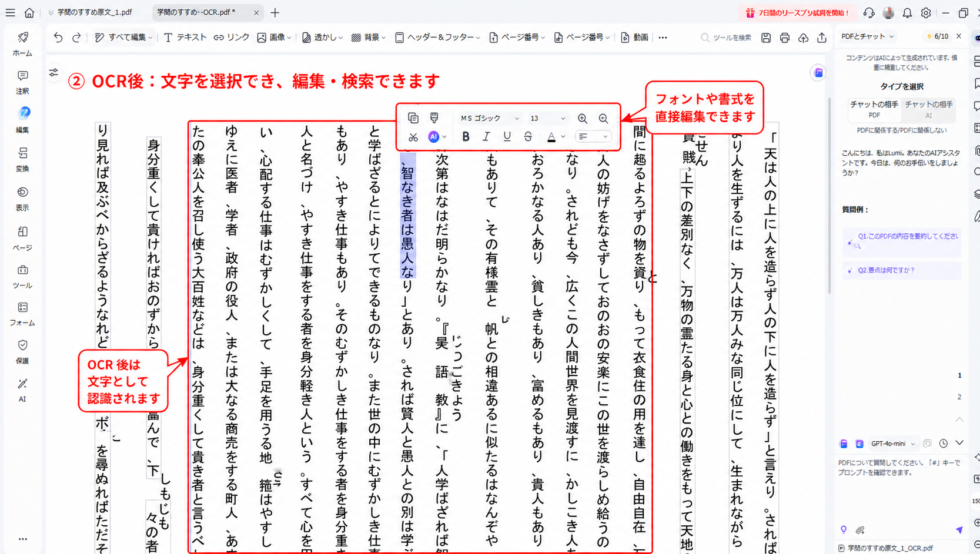Click the Undo arrow in the toolbar
This screenshot has width=980, height=554.
(x=58, y=37)
